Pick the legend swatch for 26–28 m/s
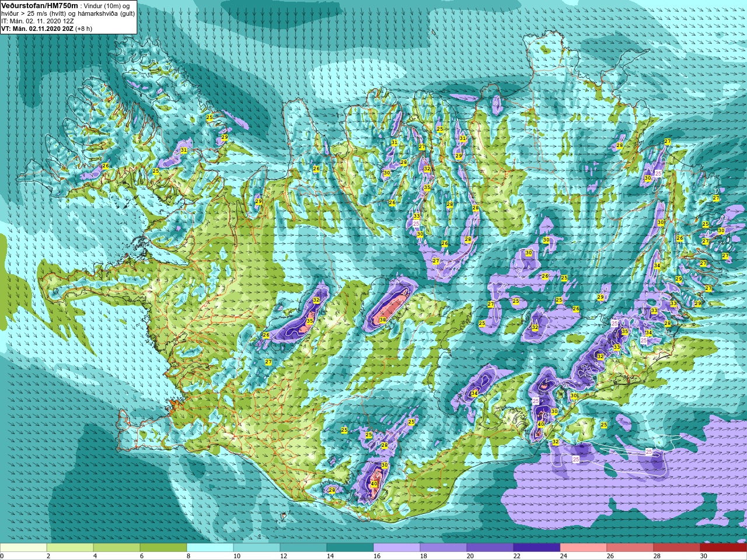Screen dimensions: 747x560 630,548
